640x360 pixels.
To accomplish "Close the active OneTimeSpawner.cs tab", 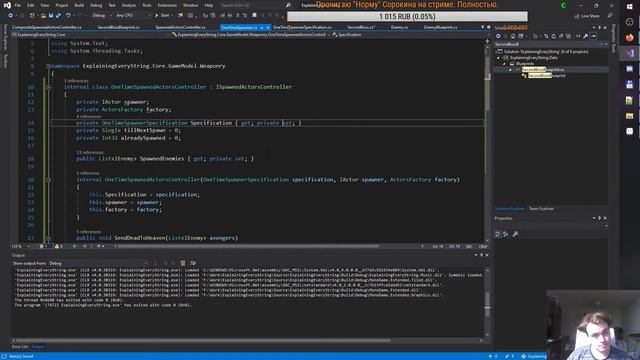I will pyautogui.click(x=268, y=27).
